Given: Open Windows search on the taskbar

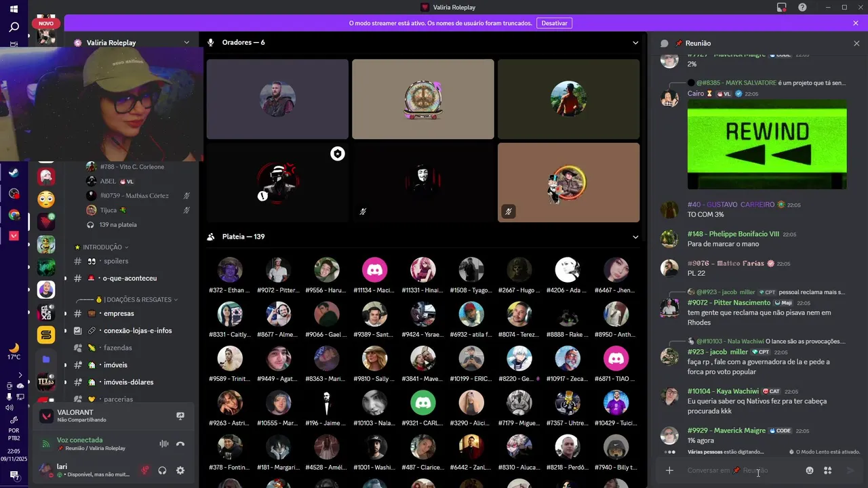Looking at the screenshot, I should click(14, 28).
